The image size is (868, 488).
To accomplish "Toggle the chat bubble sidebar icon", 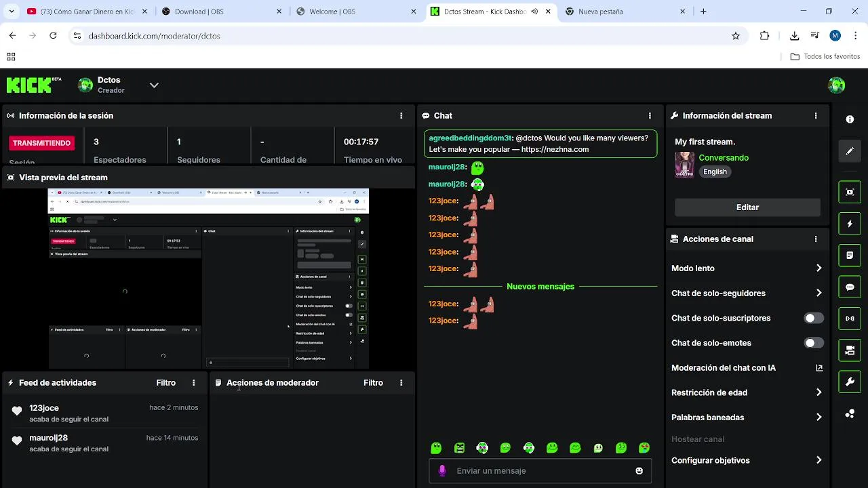I will pos(850,287).
